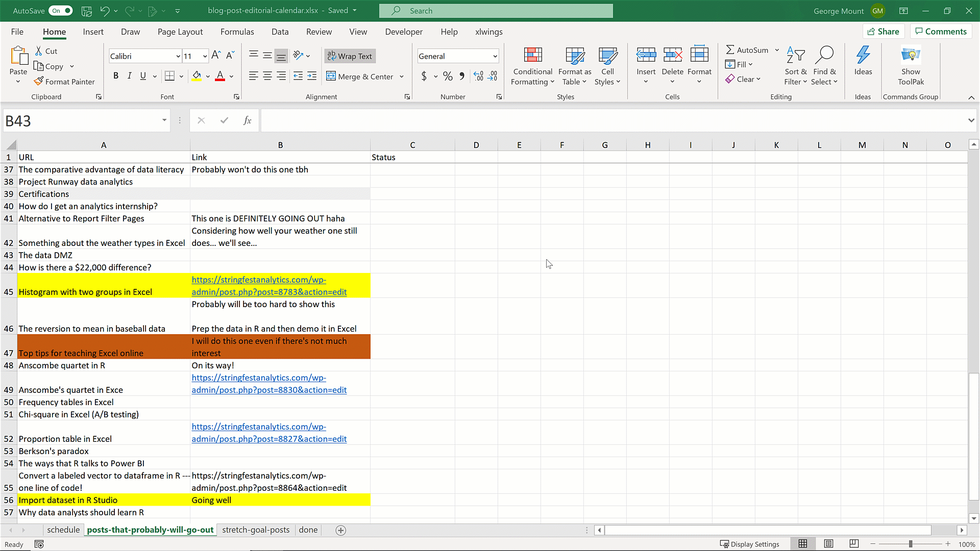Toggle Bold formatting
The height and width of the screenshot is (551, 980).
pos(116,76)
